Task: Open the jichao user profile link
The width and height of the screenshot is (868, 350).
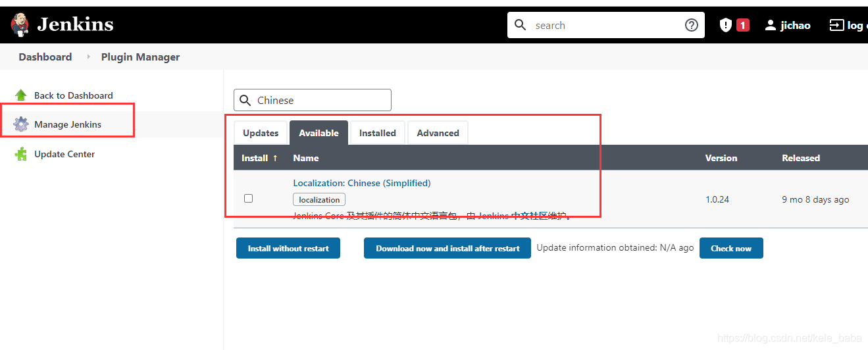Action: pos(796,25)
